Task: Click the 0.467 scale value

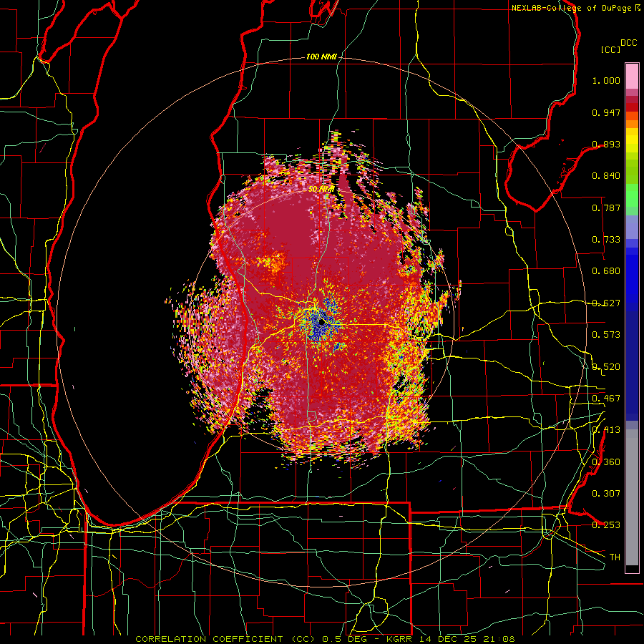Action: click(x=606, y=399)
